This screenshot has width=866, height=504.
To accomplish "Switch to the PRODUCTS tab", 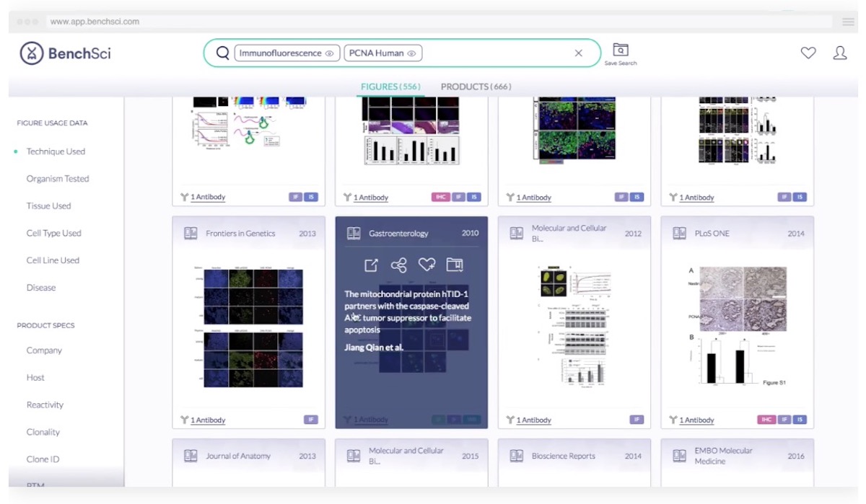I will tap(475, 87).
